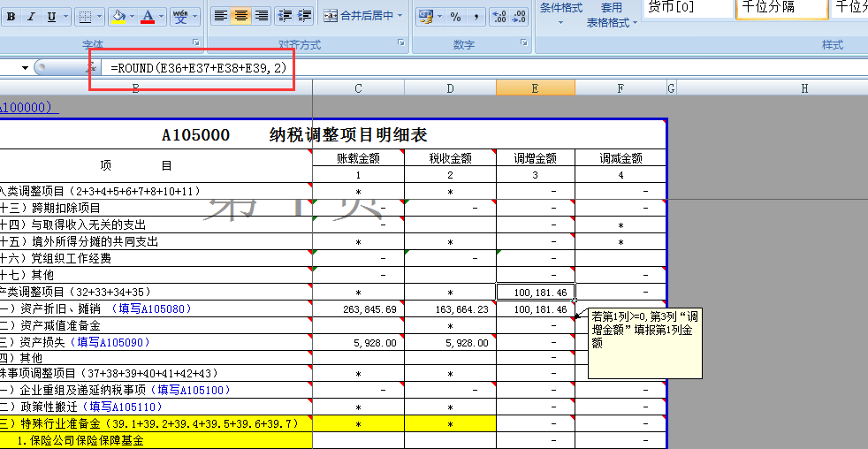Apply yellow fill color bucket
The height and width of the screenshot is (449, 868).
click(119, 17)
